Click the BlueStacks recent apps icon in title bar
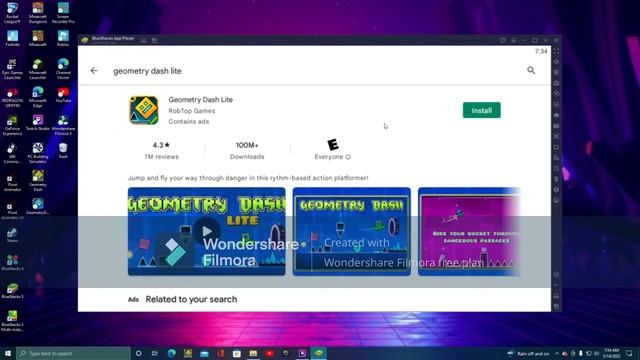 [x=154, y=40]
